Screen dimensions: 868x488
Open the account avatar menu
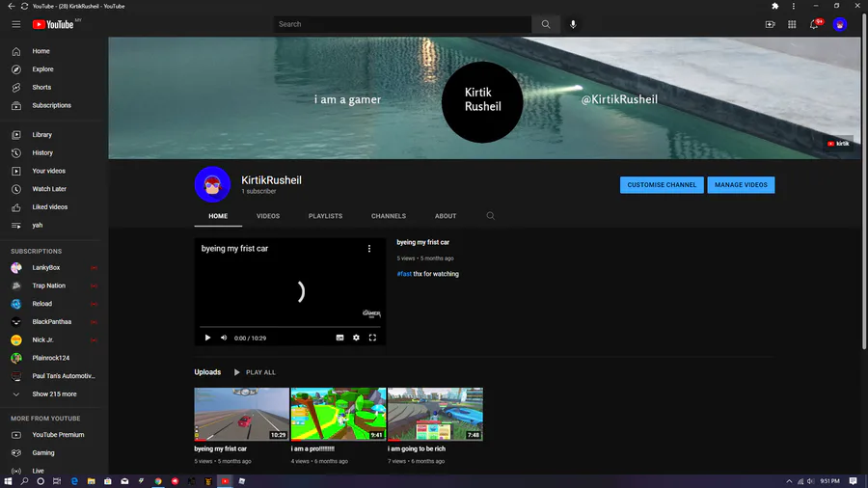[840, 24]
